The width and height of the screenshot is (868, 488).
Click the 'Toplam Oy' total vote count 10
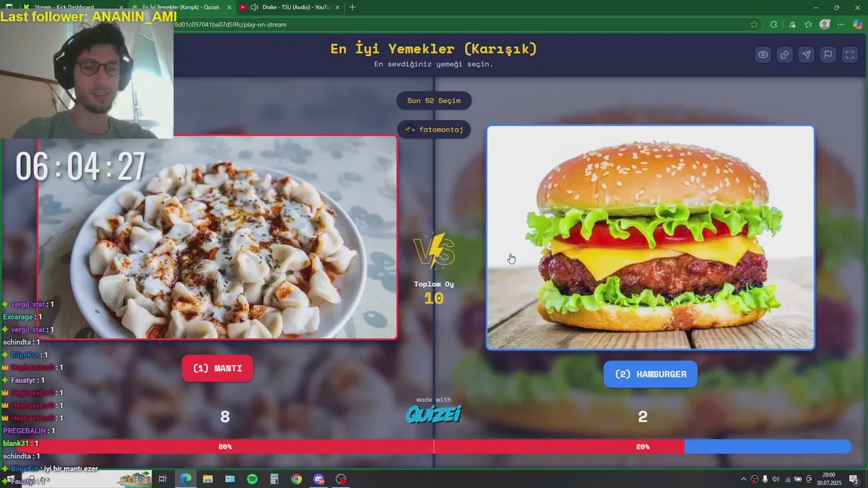tap(434, 298)
